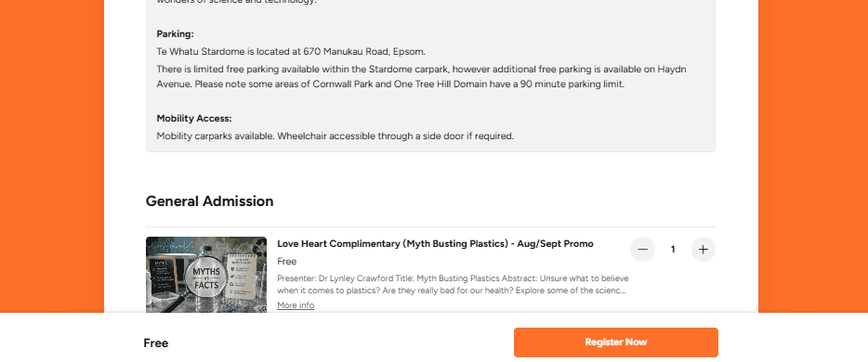868x362 pixels.
Task: Click the General Admission heading
Action: click(x=209, y=201)
